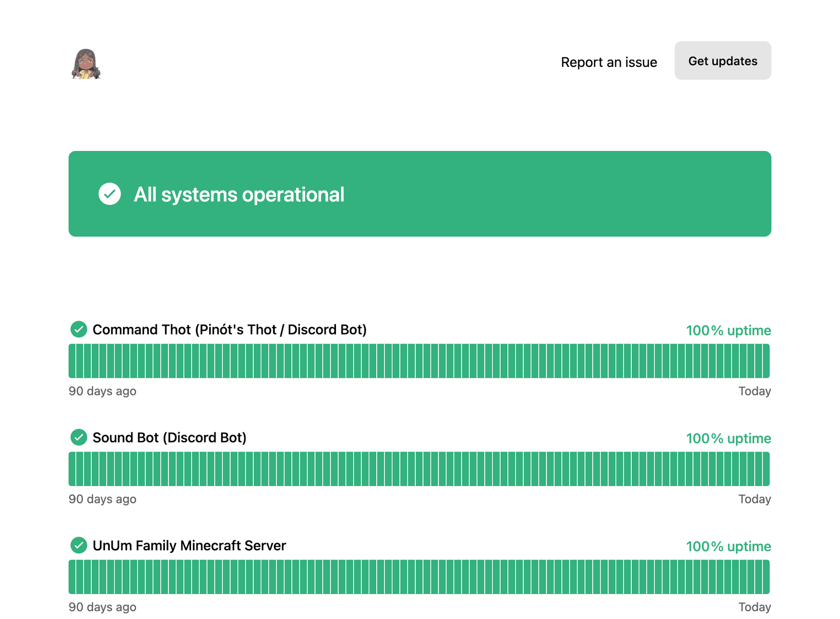The height and width of the screenshot is (619, 840).
Task: Click 100% uptime for the Minecraft Server
Action: (728, 546)
